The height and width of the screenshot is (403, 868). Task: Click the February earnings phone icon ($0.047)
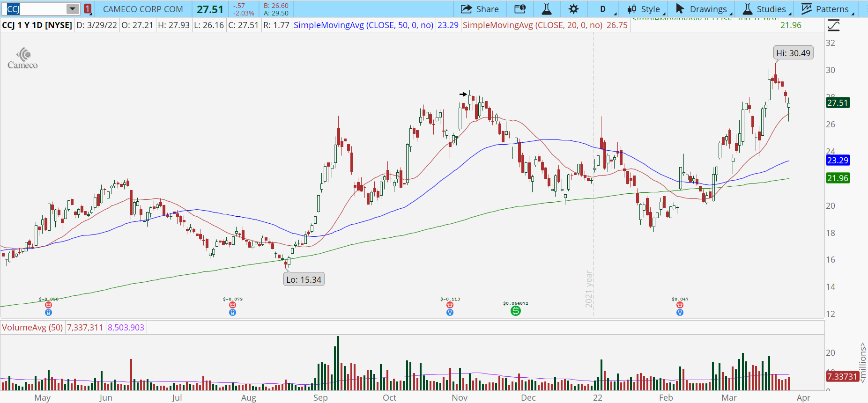[680, 305]
